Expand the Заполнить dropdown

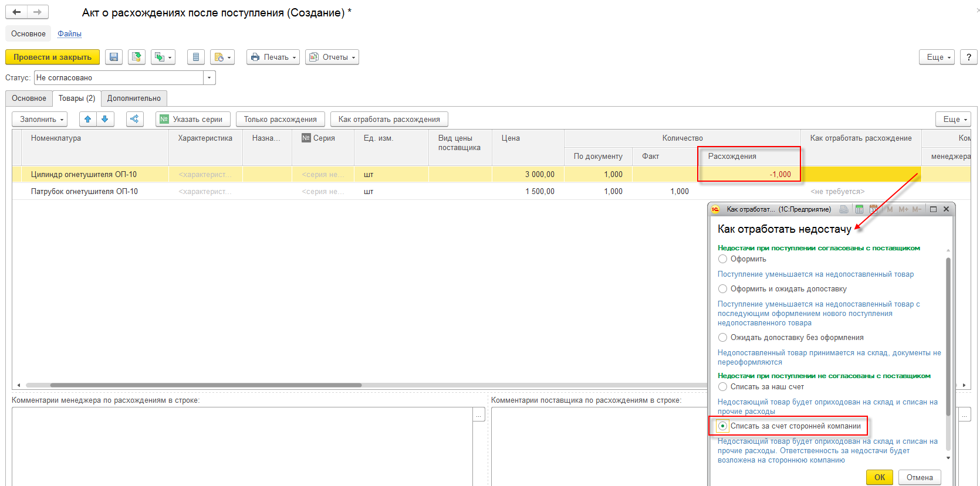pyautogui.click(x=40, y=119)
